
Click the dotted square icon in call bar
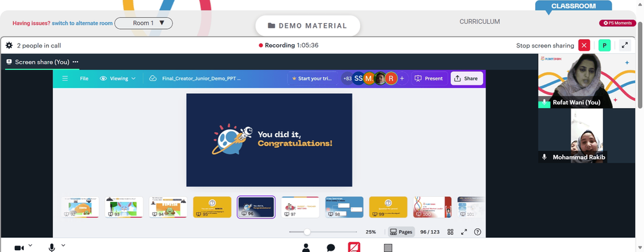[x=388, y=248]
